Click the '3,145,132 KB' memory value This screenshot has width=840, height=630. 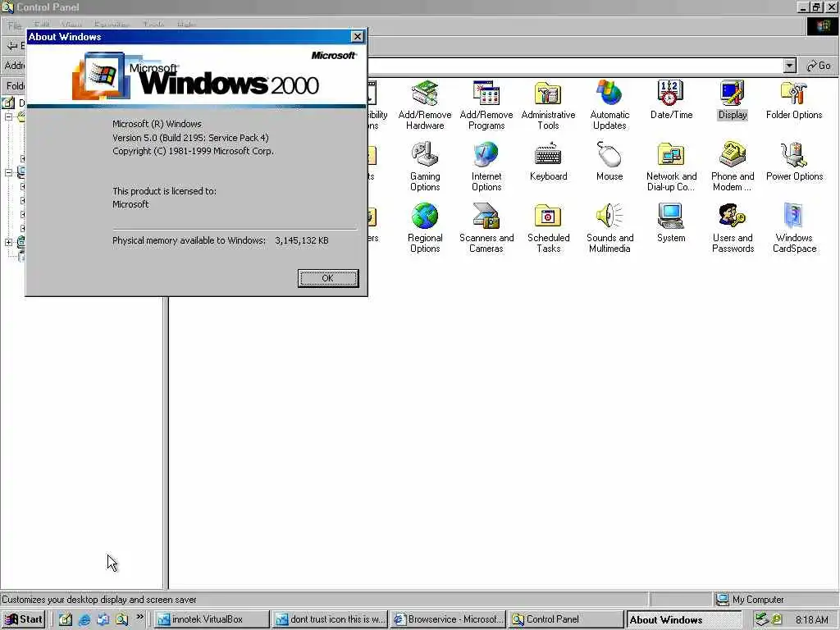(x=302, y=240)
